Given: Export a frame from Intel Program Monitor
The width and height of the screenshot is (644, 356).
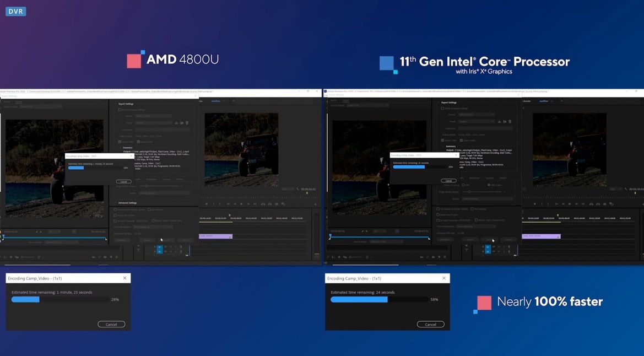Looking at the screenshot, I should pos(604,204).
